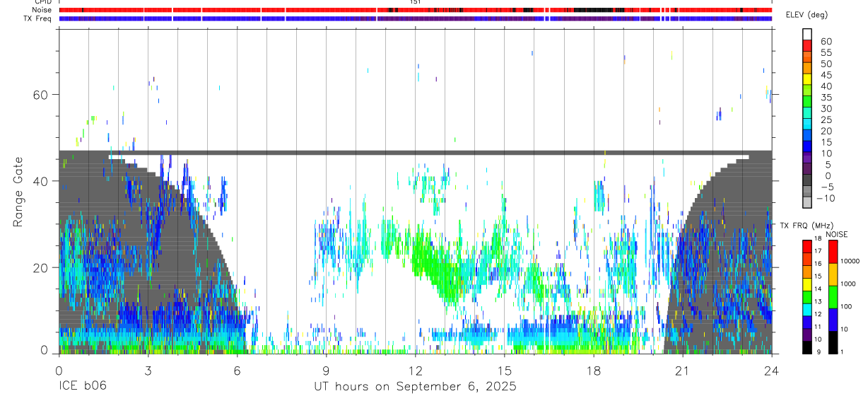Select the blue TX FRQ swatch between 11 and 12
Screen dimensions: 868x401
click(807, 322)
